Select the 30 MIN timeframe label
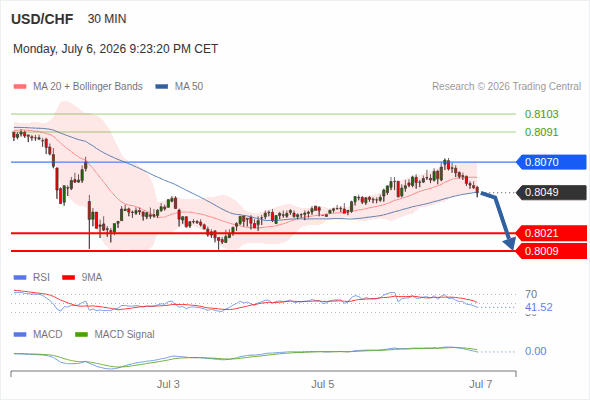This screenshot has width=590, height=400. (x=107, y=19)
